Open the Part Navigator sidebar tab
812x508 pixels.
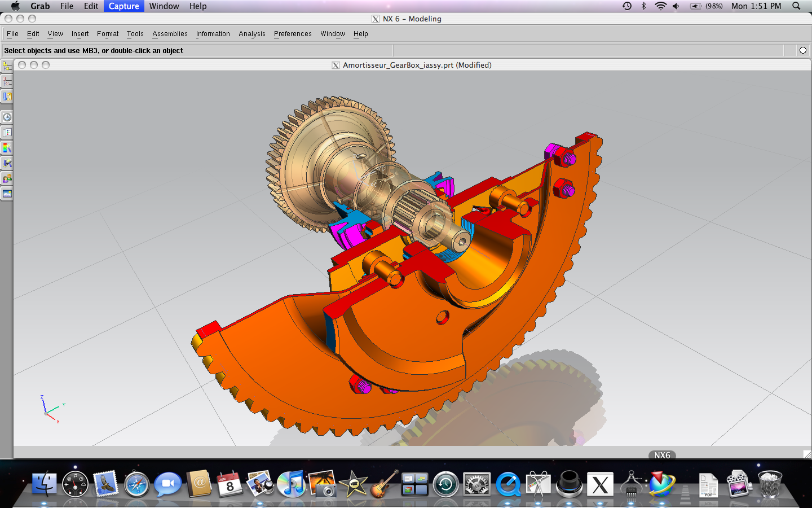7,97
